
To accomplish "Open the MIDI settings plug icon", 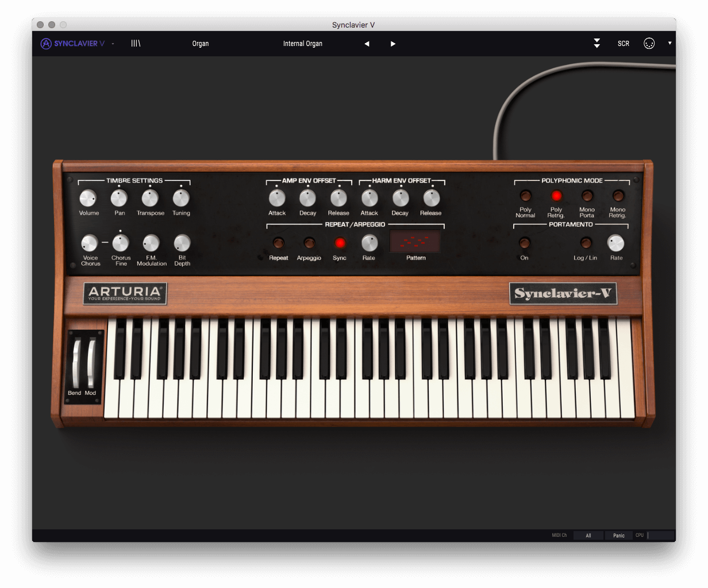I will pos(649,44).
